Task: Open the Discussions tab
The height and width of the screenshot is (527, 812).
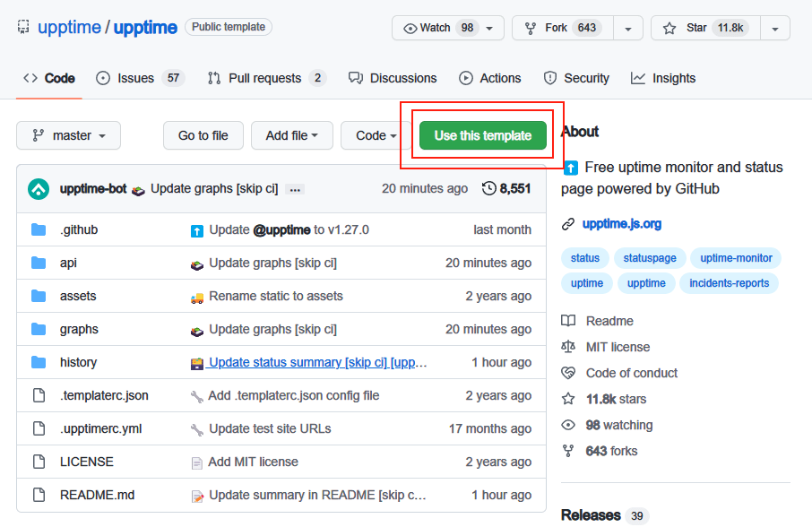Action: tap(393, 78)
